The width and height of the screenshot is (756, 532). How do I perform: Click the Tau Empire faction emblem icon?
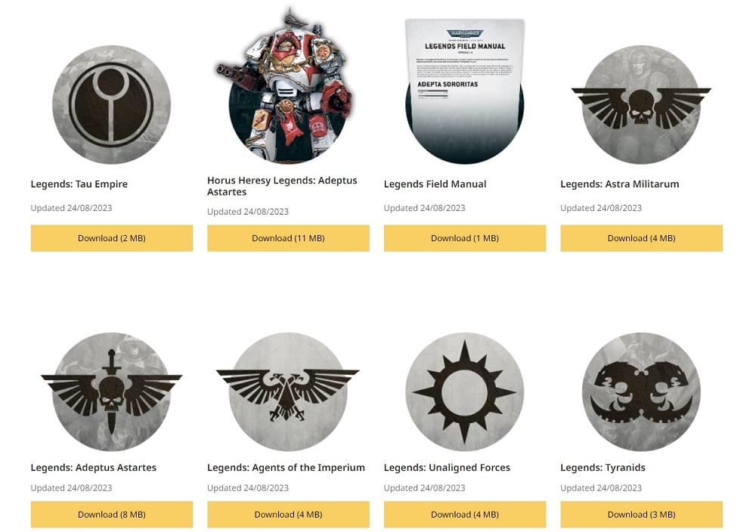[x=111, y=104]
